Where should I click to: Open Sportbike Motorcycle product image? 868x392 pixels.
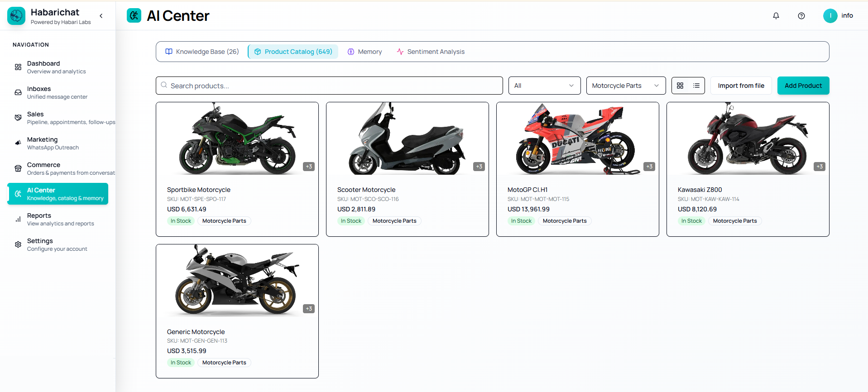237,139
